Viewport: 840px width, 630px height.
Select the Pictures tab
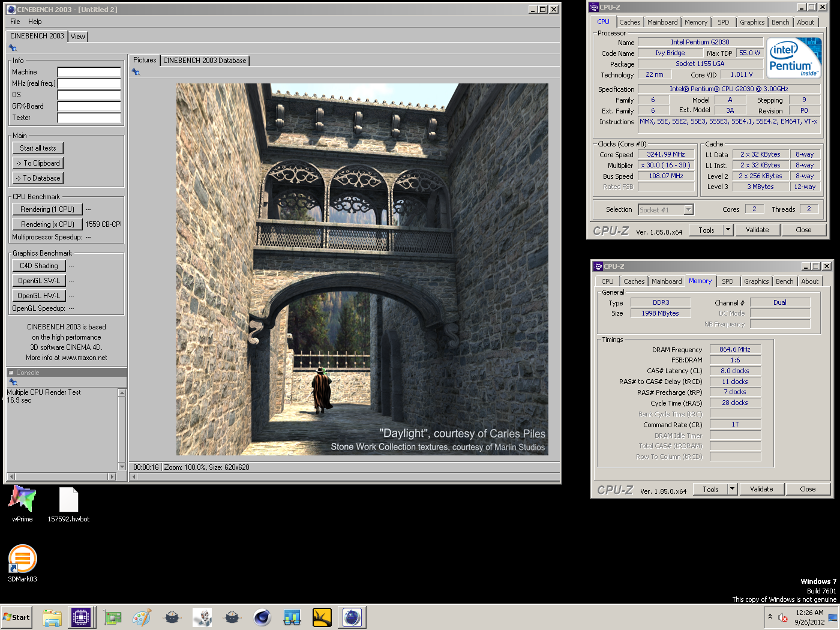tap(145, 60)
